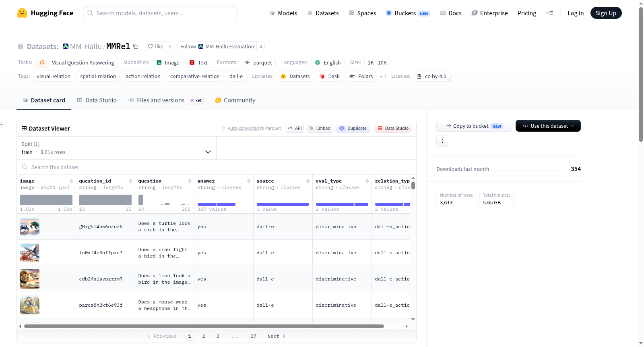The width and height of the screenshot is (644, 347).
Task: Sort the question_id column
Action: point(130,181)
